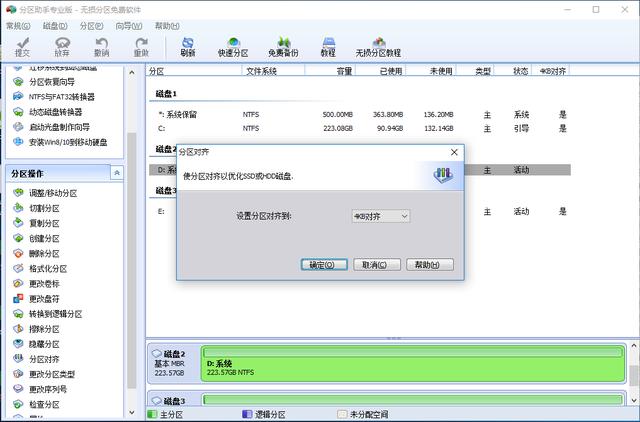Screen dimensions: 640x422
Task: Refresh disks with the 刷新 icon
Action: (x=188, y=47)
